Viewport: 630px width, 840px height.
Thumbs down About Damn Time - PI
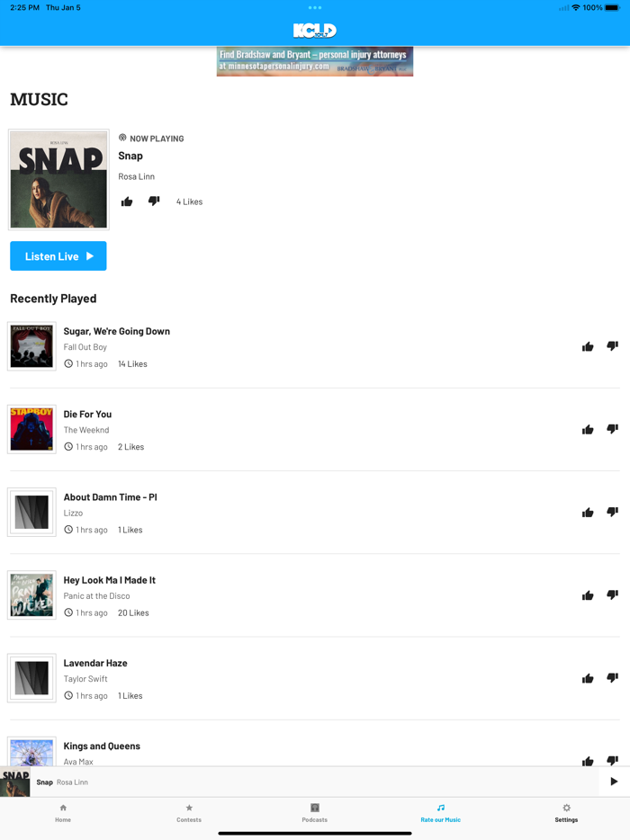pos(612,512)
